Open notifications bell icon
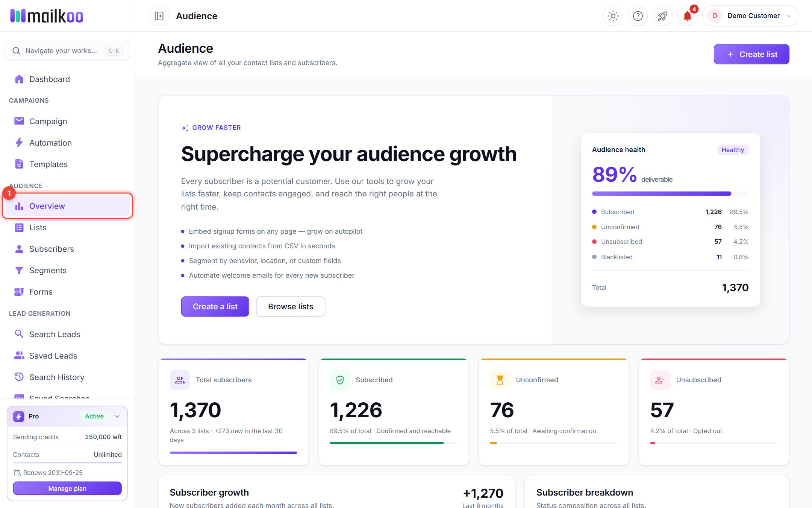Image resolution: width=812 pixels, height=508 pixels. click(687, 16)
